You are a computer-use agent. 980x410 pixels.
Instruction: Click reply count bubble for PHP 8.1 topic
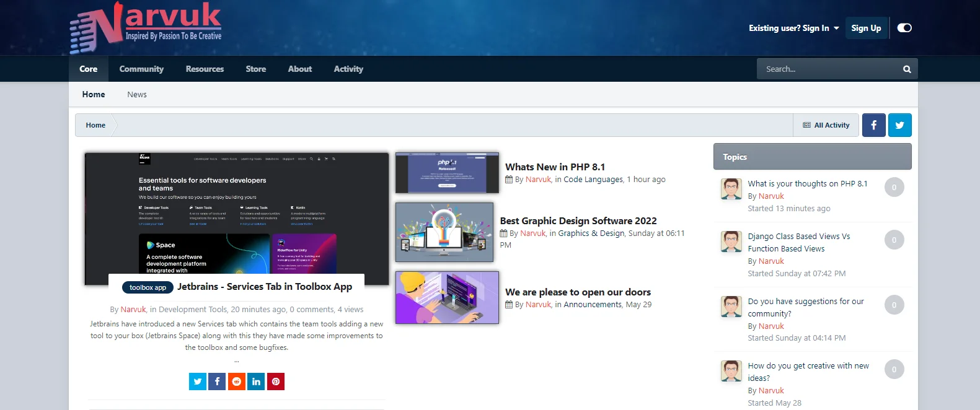point(894,187)
